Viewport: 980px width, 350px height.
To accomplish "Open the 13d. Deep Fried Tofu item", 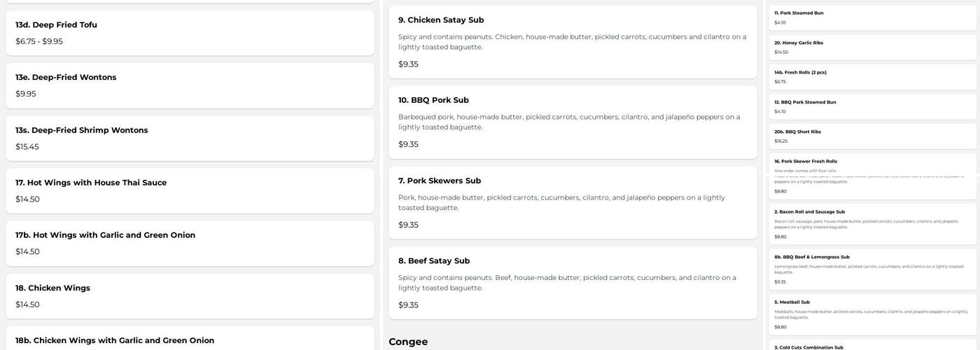I will coord(190,33).
